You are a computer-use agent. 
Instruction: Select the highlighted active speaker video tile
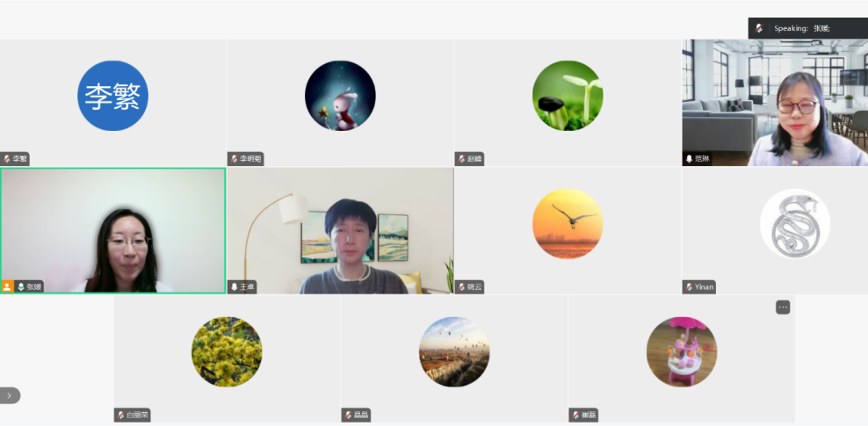tap(113, 231)
